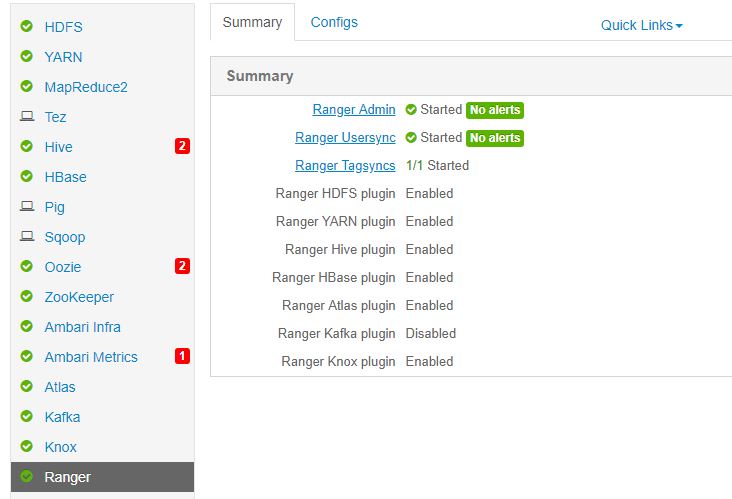Click the client laptop icon beside Tez
732x499 pixels.
pyautogui.click(x=27, y=117)
